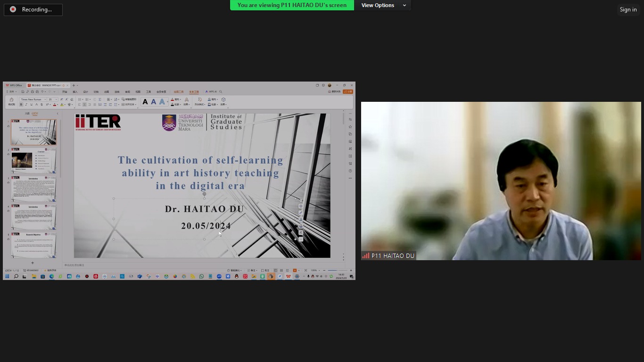Screen dimensions: 644x362
Task: Open the text tools ribbon tab
Action: click(194, 92)
